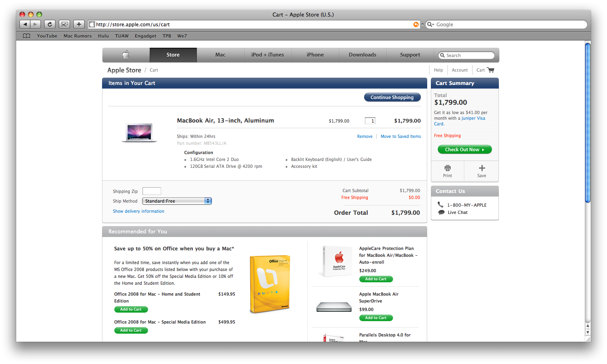Screen dimensions: 607x364
Task: Click the vertical scrollbar thumb
Action: 588,123
